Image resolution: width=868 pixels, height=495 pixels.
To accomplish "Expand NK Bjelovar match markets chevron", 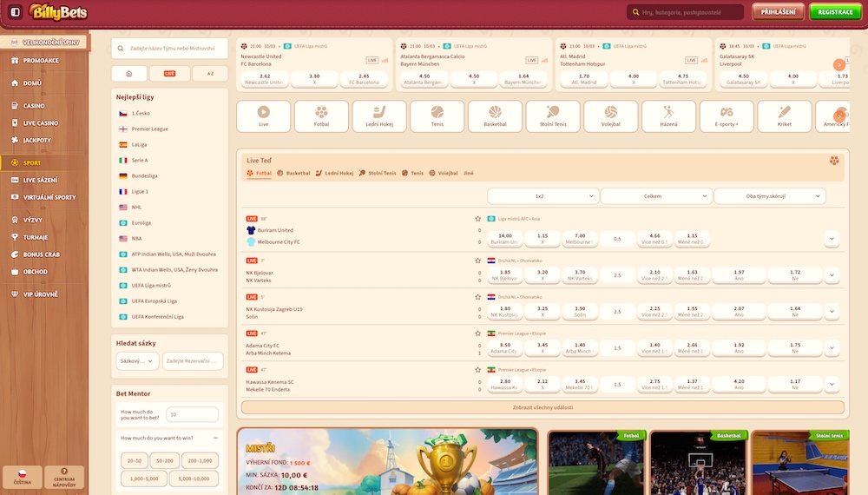I will pyautogui.click(x=832, y=275).
